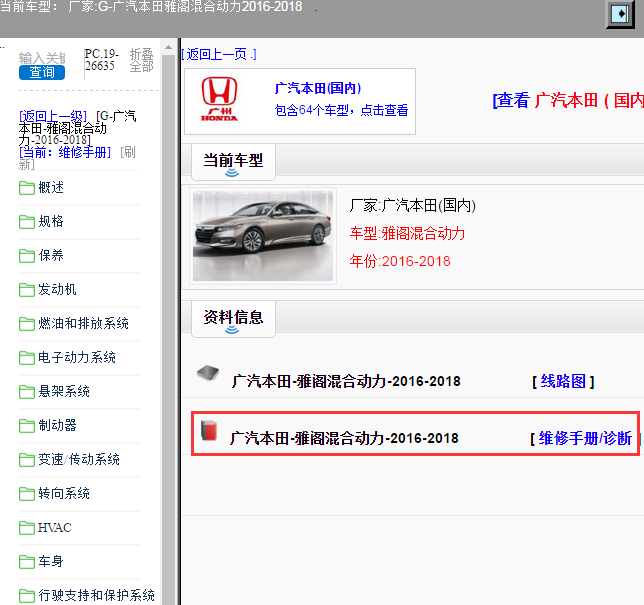
Task: Expand the 变速/传动系统 tree item
Action: coord(79,460)
